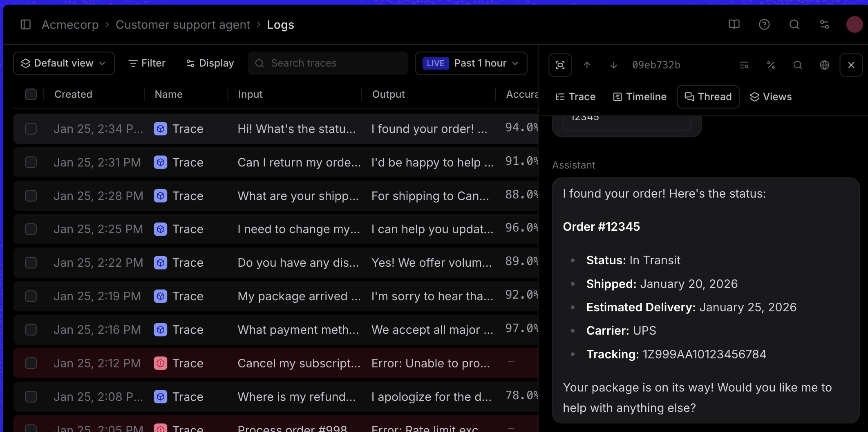Select the checkbox on the failed 2:12 PM trace
The image size is (868, 432).
point(31,363)
